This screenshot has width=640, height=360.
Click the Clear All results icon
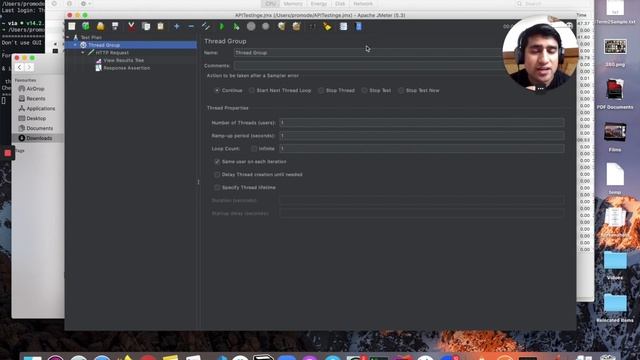point(296,27)
